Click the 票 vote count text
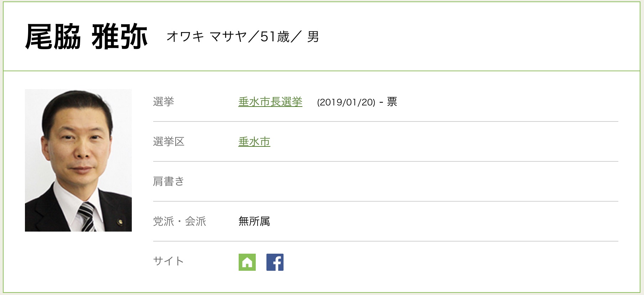The height and width of the screenshot is (295, 644). (392, 102)
